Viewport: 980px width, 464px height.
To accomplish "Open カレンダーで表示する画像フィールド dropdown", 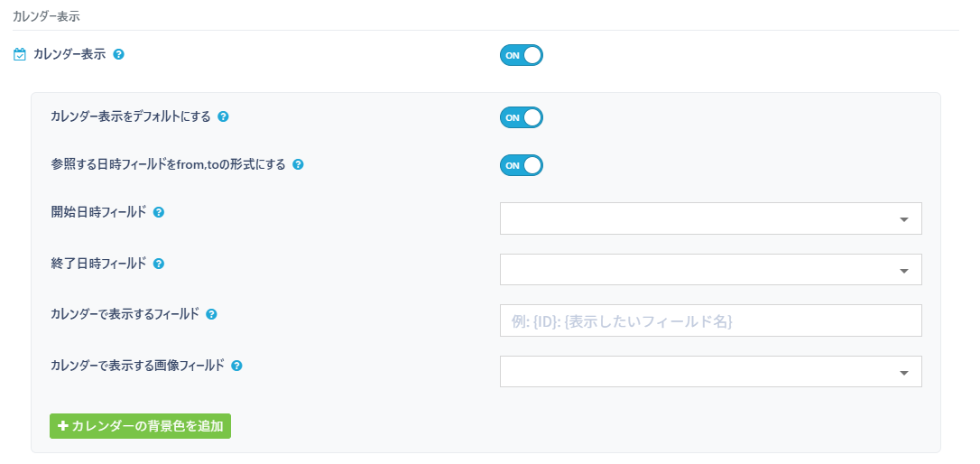I will 710,371.
